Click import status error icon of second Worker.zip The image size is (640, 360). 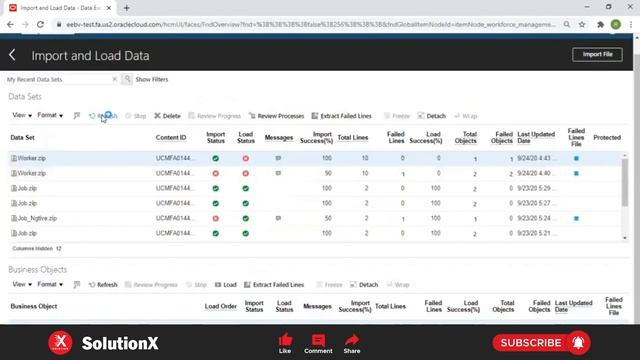click(x=216, y=173)
